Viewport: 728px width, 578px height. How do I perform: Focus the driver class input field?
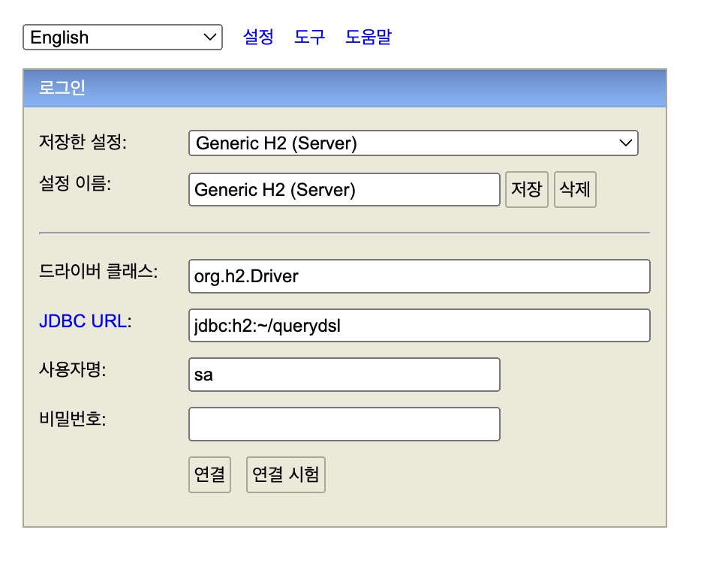coord(419,276)
